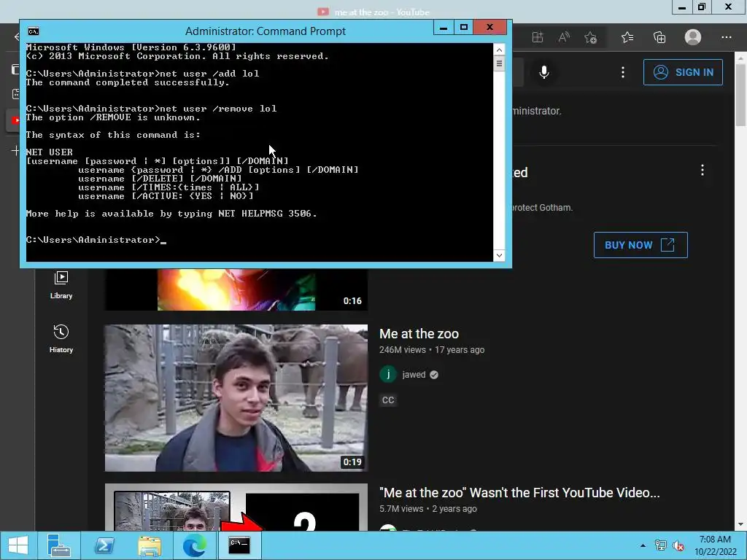Open the network tray icon
The height and width of the screenshot is (560, 747).
pos(660,545)
